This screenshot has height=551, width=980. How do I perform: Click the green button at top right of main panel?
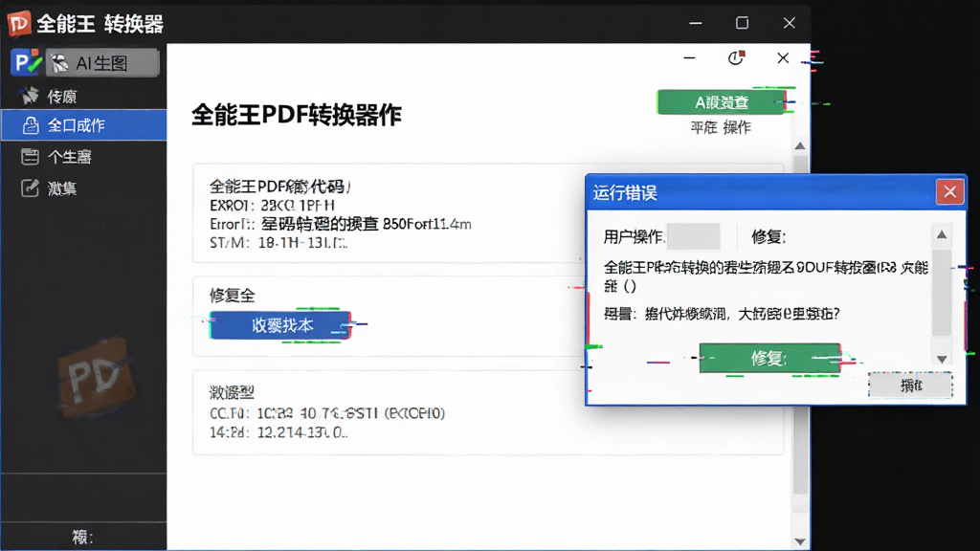pos(722,101)
